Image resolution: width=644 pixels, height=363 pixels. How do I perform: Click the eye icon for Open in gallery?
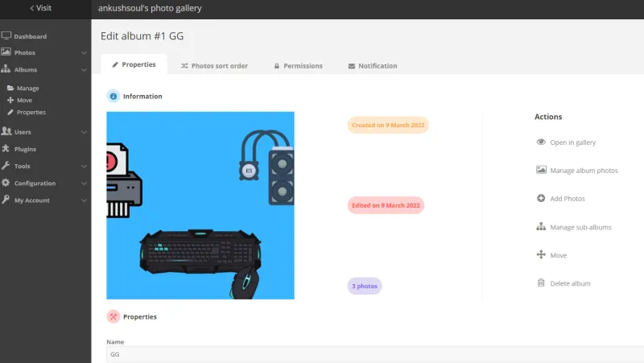pyautogui.click(x=541, y=142)
